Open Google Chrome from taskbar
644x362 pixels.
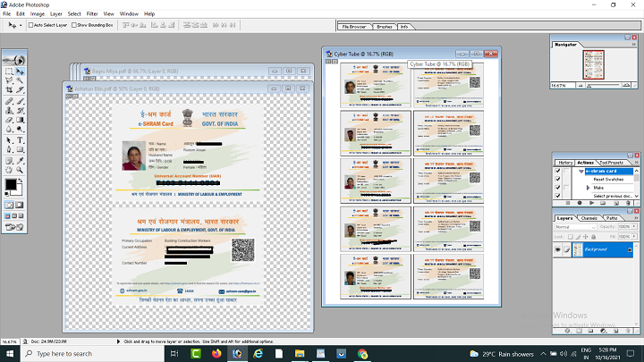362,354
